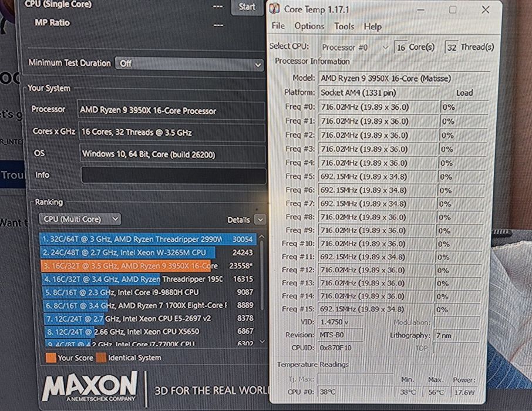532x411 pixels.
Task: Click the ranking list scroll down arrow
Action: [x=261, y=342]
